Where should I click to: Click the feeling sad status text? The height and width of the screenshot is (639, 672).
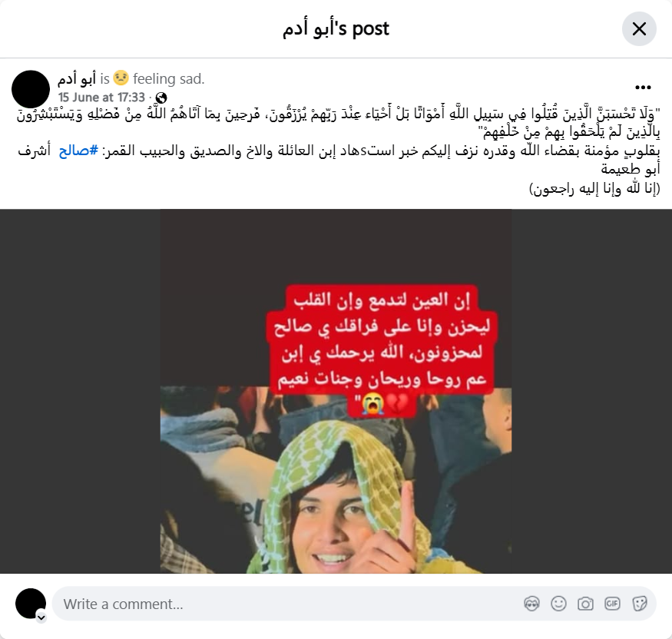(x=168, y=79)
